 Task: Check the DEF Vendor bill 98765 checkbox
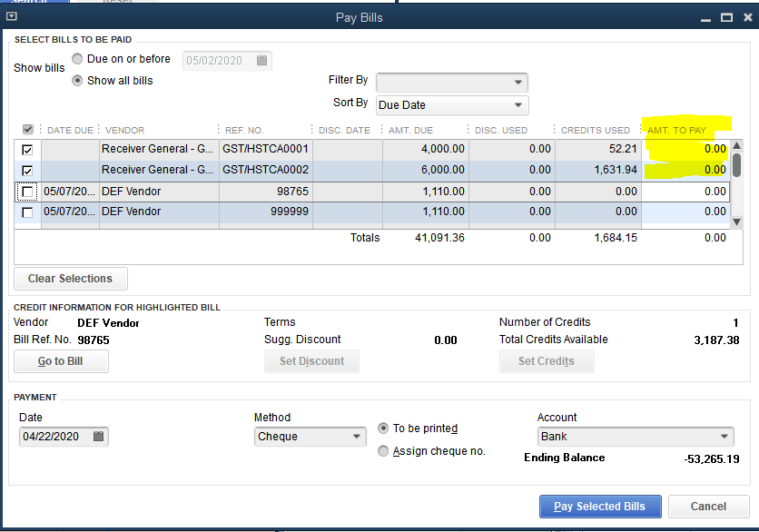(28, 192)
